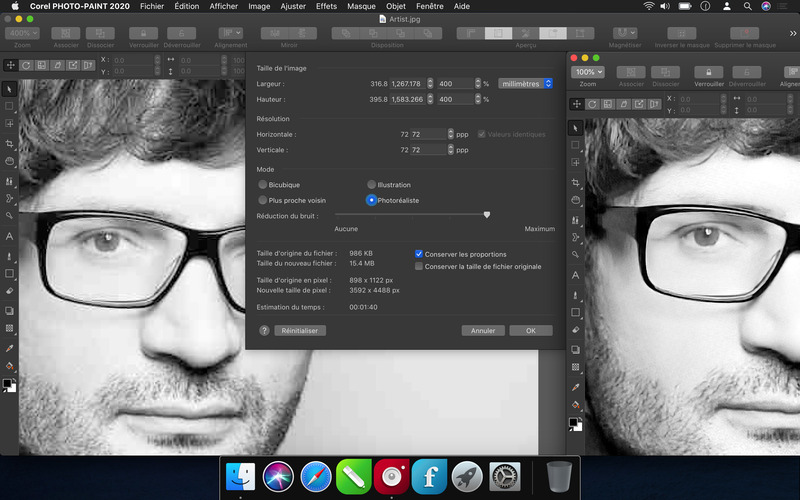Viewport: 800px width, 500px height.
Task: Select the Text tool in the left toolbox
Action: coord(9,236)
